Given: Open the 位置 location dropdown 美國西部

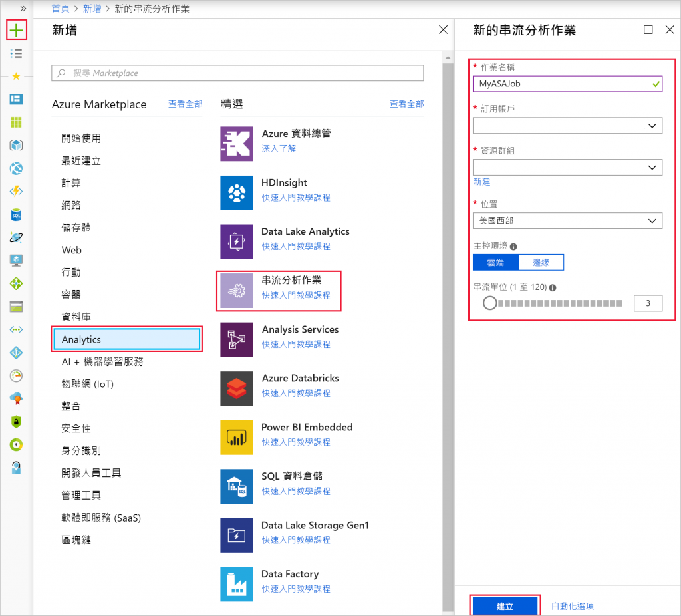Looking at the screenshot, I should 567,221.
